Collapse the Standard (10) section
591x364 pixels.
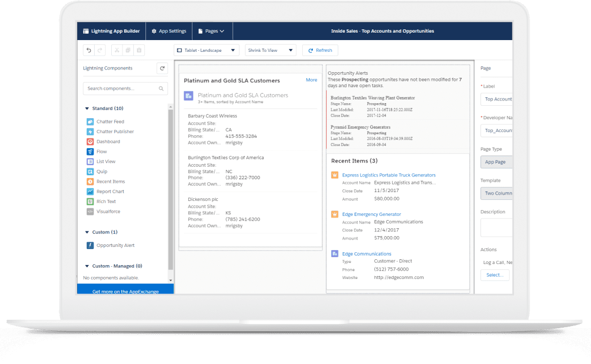[87, 109]
